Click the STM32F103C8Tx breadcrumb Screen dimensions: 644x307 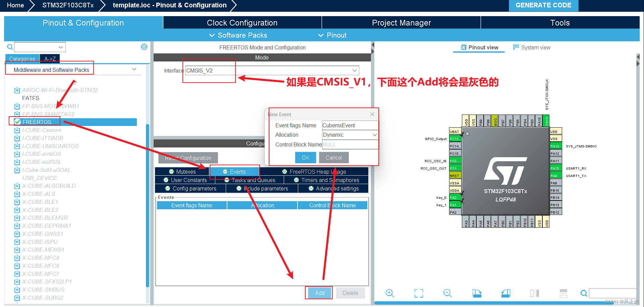(x=68, y=5)
